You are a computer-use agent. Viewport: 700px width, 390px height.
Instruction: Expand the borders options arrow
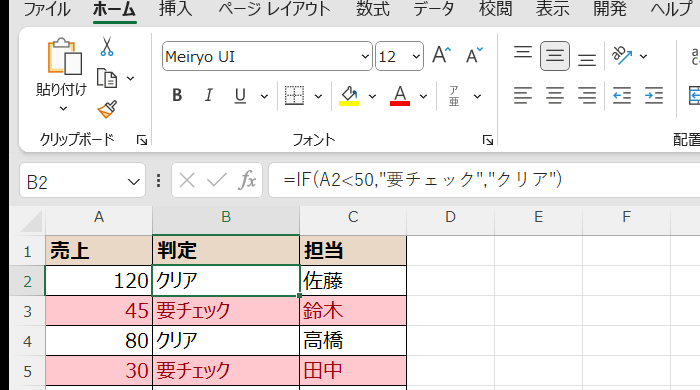pyautogui.click(x=318, y=96)
